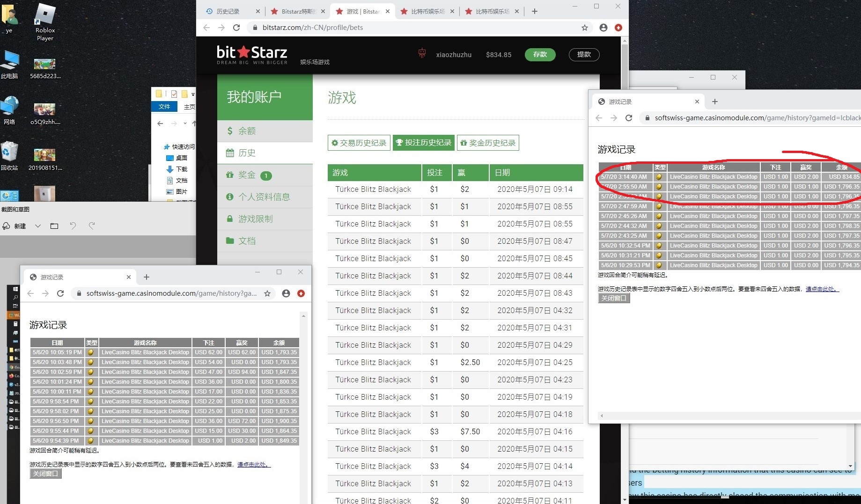
Task: Go back in the main bitstarz window
Action: (206, 28)
